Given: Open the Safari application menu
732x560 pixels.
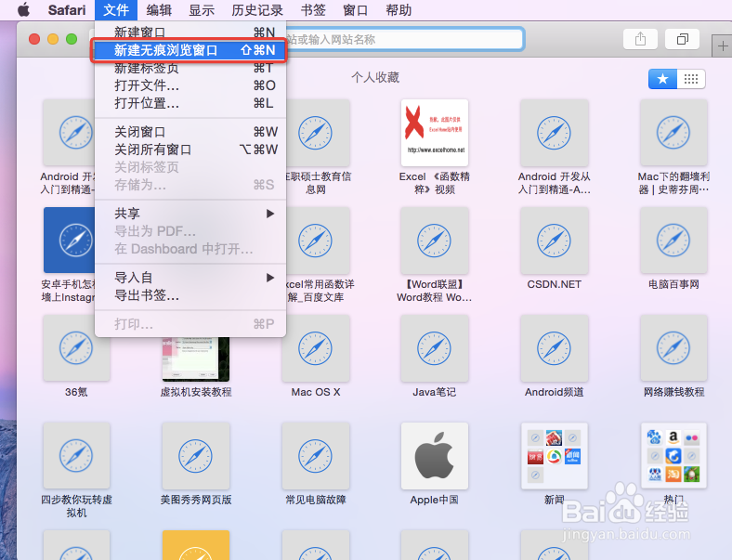Looking at the screenshot, I should (67, 10).
